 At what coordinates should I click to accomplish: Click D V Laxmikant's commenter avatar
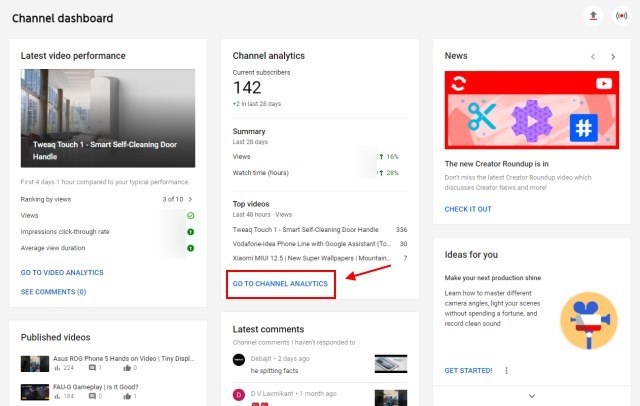tap(239, 395)
